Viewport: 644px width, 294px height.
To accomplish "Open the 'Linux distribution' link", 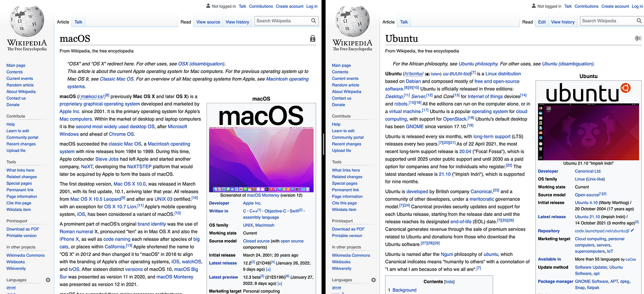I will (503, 73).
